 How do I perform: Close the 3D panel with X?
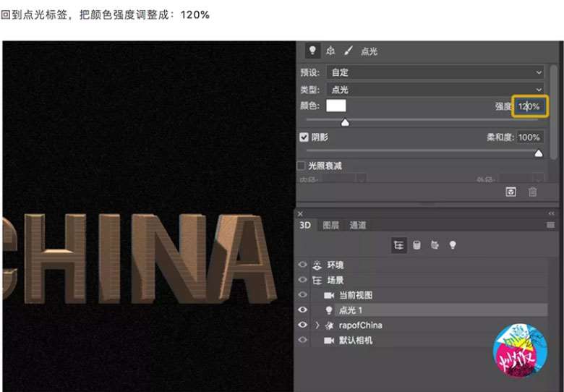300,213
